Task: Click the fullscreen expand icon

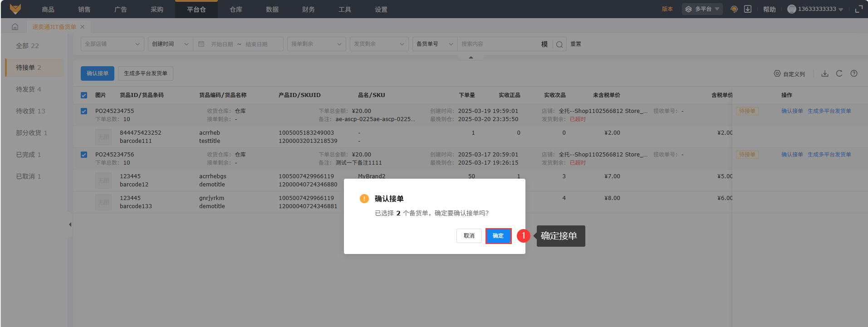Action: click(858, 9)
